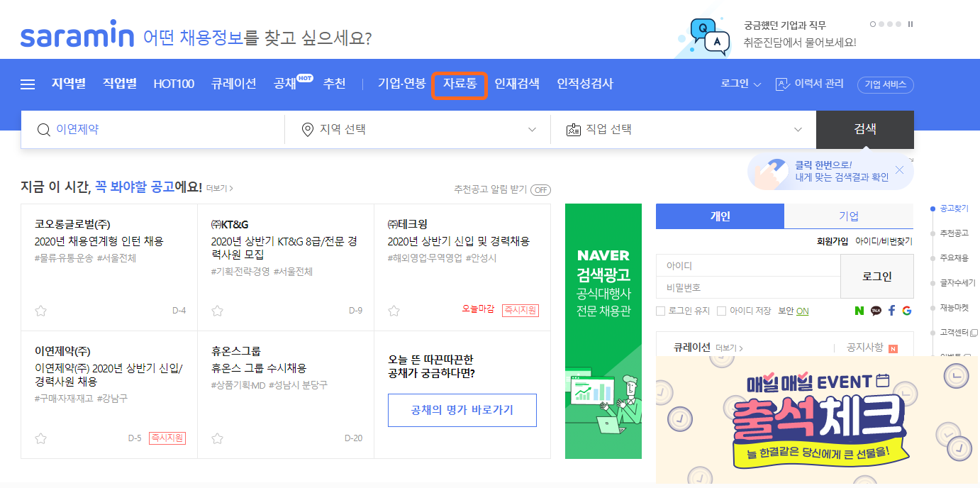The height and width of the screenshot is (488, 980).
Task: Star the 코오롱글로벌 job posting
Action: [40, 311]
